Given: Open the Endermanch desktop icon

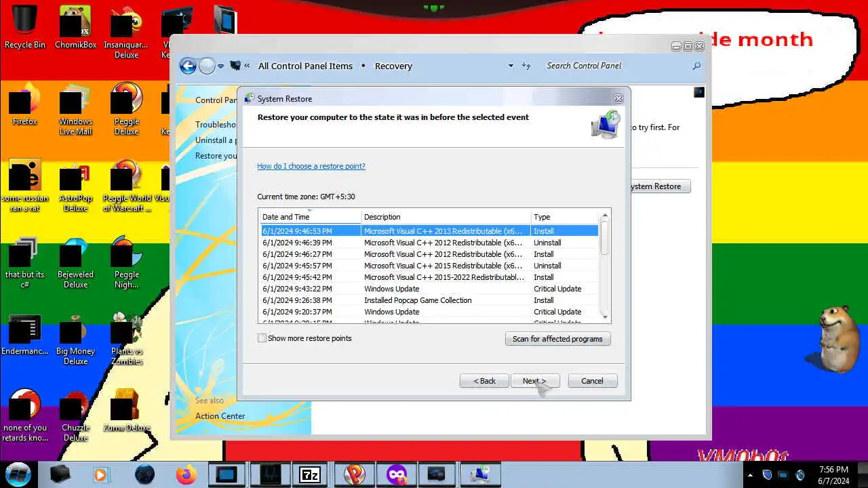Looking at the screenshot, I should tap(25, 333).
